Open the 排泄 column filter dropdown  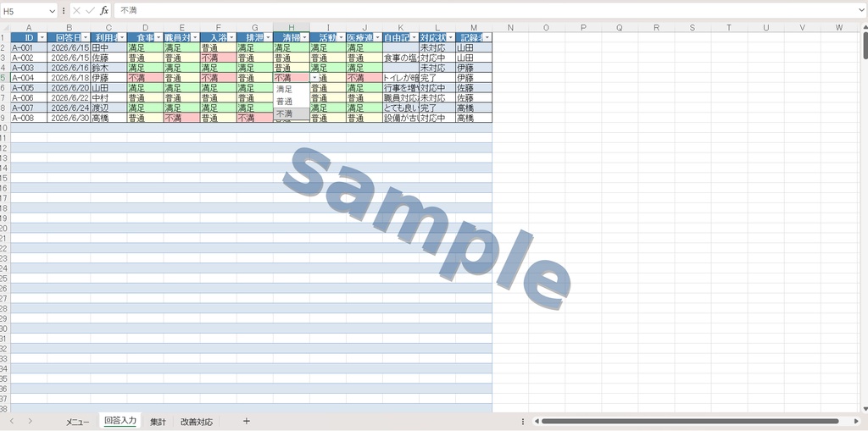[268, 37]
